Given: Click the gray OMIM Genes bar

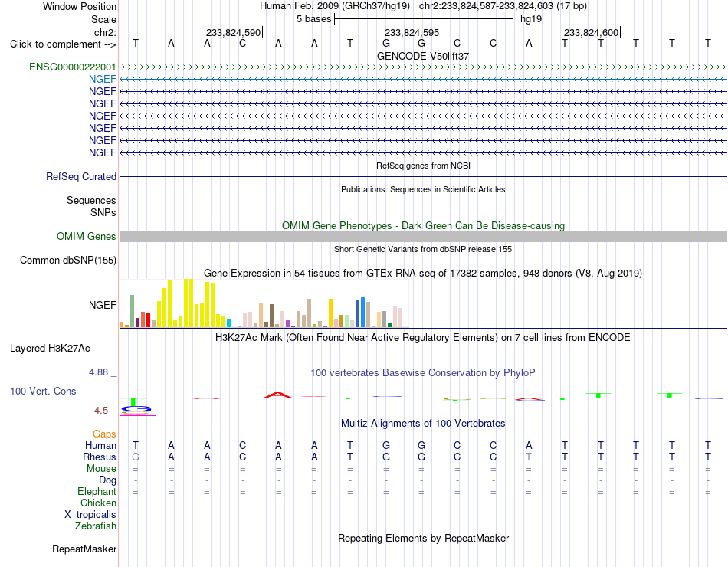Looking at the screenshot, I should [x=424, y=236].
